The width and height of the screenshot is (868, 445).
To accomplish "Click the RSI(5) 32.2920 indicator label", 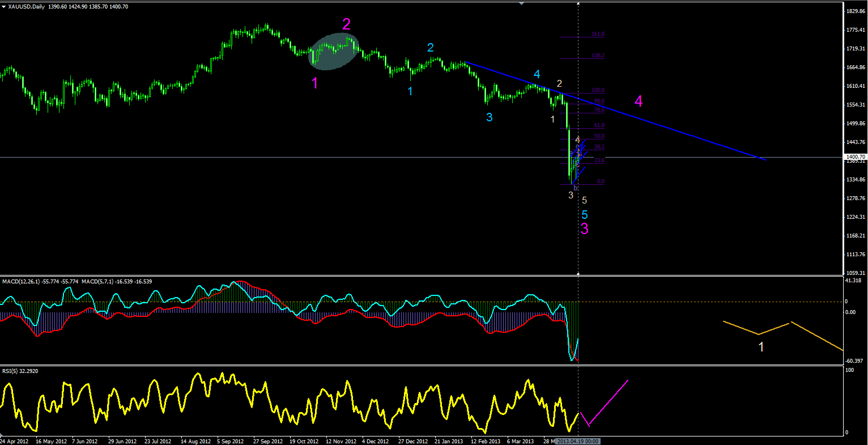I will (x=20, y=371).
